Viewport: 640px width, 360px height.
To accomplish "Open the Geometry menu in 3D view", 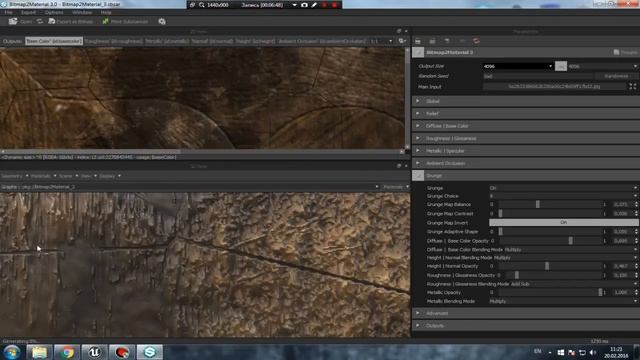I will (14, 176).
